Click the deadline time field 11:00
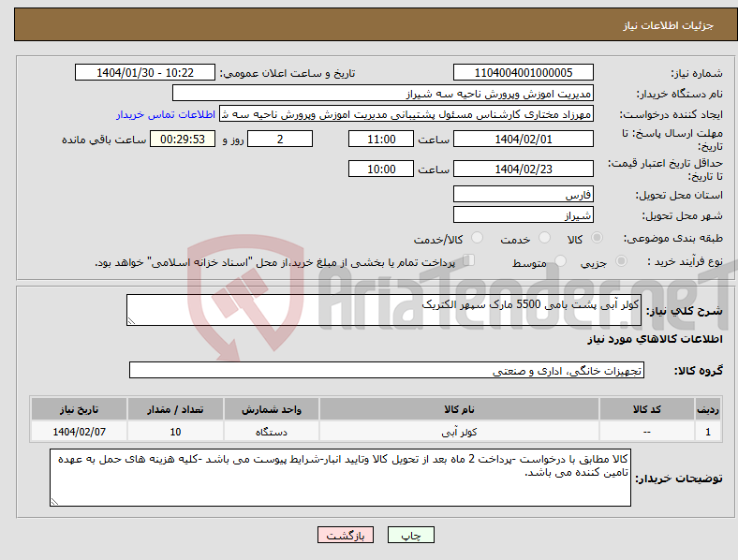This screenshot has width=738, height=560. 381,140
